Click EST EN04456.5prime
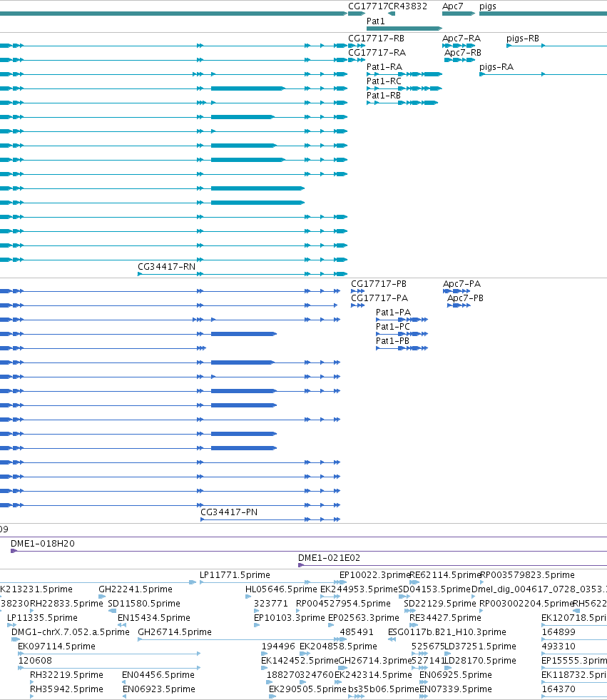Screen dimensions: 607x700 pyautogui.click(x=158, y=675)
